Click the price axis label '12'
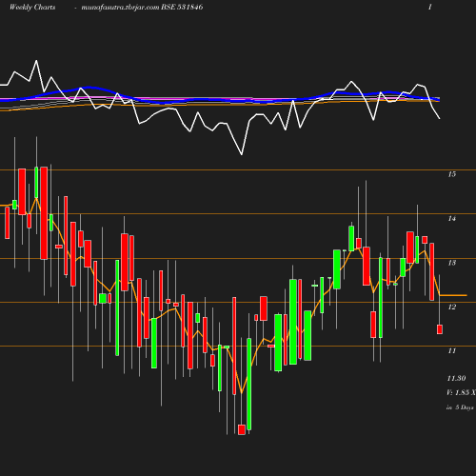 pos(452,307)
